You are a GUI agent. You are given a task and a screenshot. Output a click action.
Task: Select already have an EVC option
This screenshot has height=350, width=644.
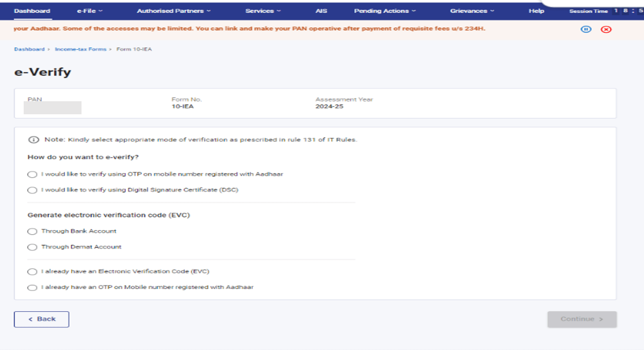(x=32, y=272)
